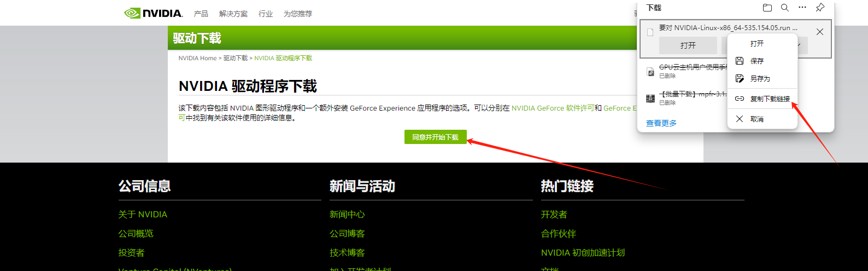The image size is (868, 271).
Task: Open the downloads panel more options (…)
Action: [x=802, y=8]
